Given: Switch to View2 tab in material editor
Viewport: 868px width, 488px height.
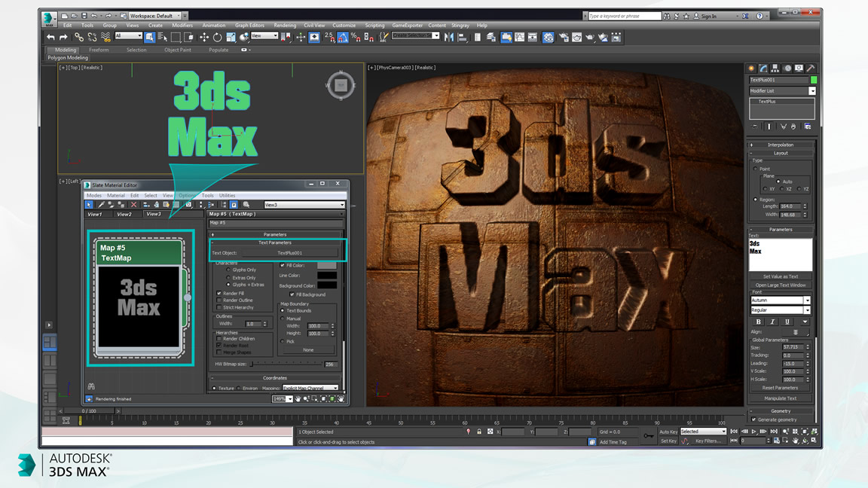Looking at the screenshot, I should click(x=124, y=214).
